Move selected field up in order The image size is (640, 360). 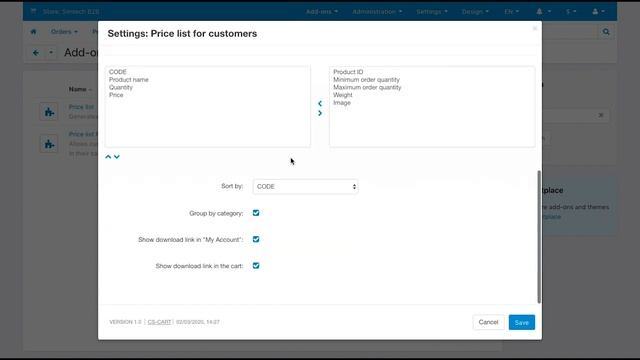point(108,157)
